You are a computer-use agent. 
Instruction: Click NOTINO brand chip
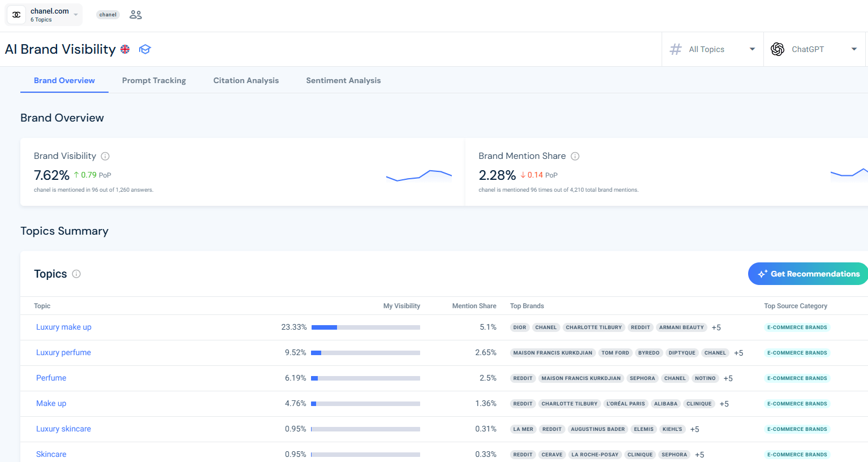(x=705, y=378)
